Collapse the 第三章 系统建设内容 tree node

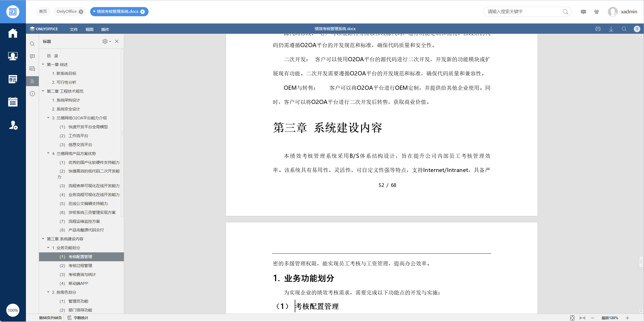[43, 239]
